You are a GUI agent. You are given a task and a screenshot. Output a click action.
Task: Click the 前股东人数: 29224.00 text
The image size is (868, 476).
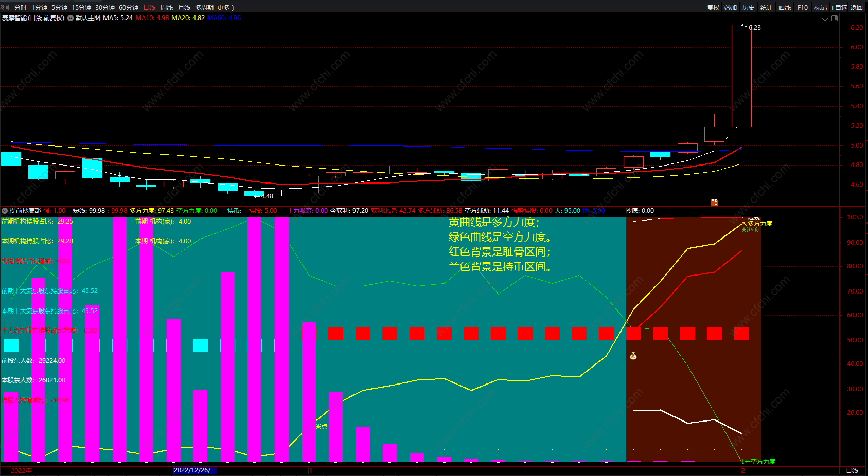click(x=33, y=361)
